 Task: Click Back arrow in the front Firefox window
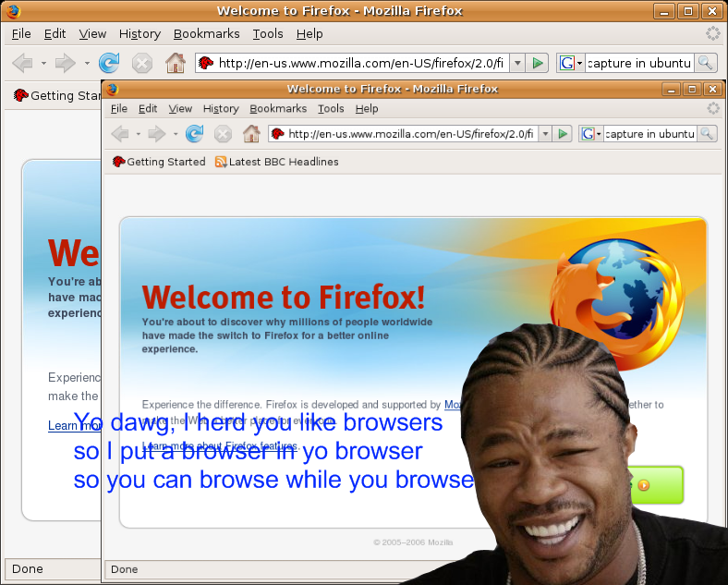(x=121, y=134)
